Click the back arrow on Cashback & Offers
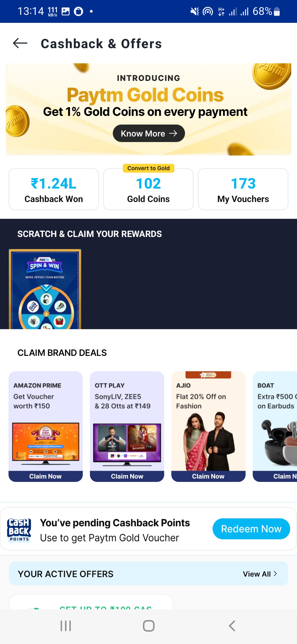The height and width of the screenshot is (644, 297). 20,43
